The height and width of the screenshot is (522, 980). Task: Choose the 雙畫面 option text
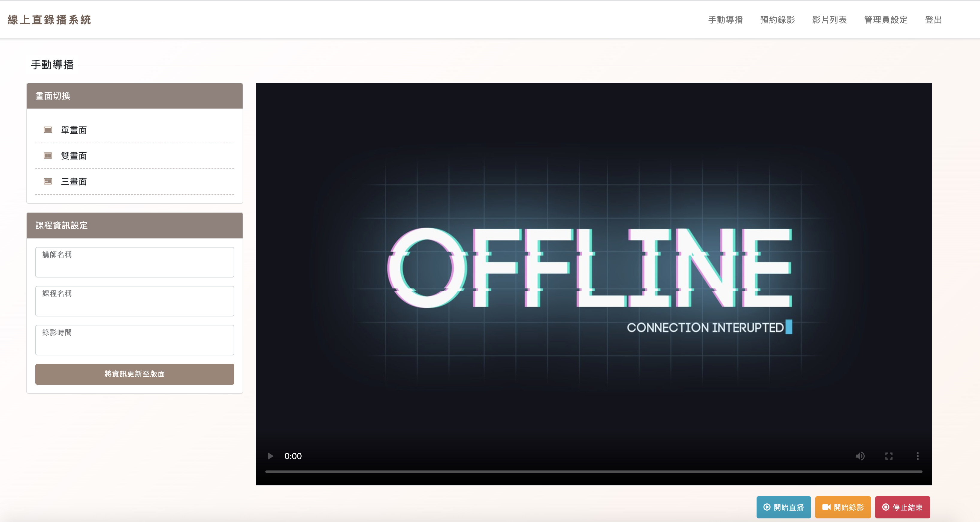tap(74, 156)
